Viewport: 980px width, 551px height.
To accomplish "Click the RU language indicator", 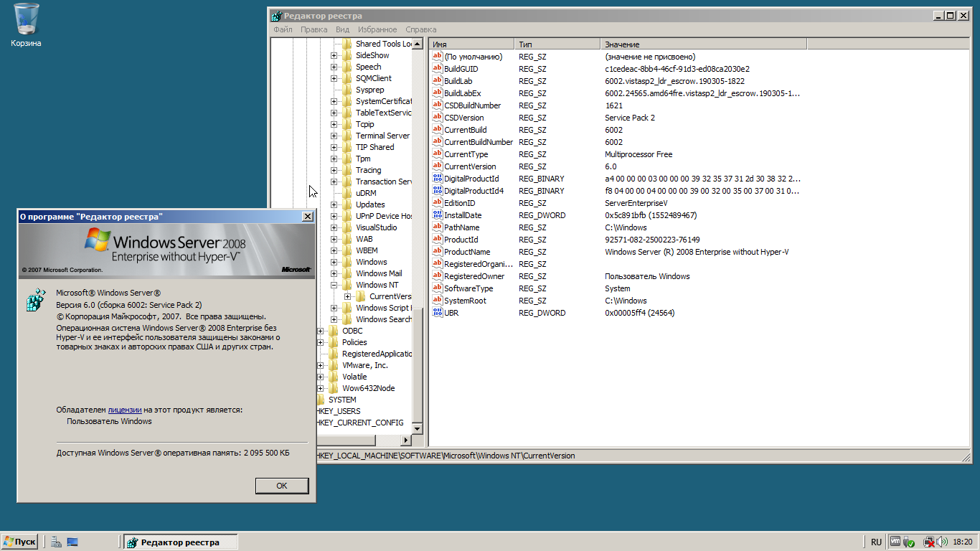I will [876, 542].
